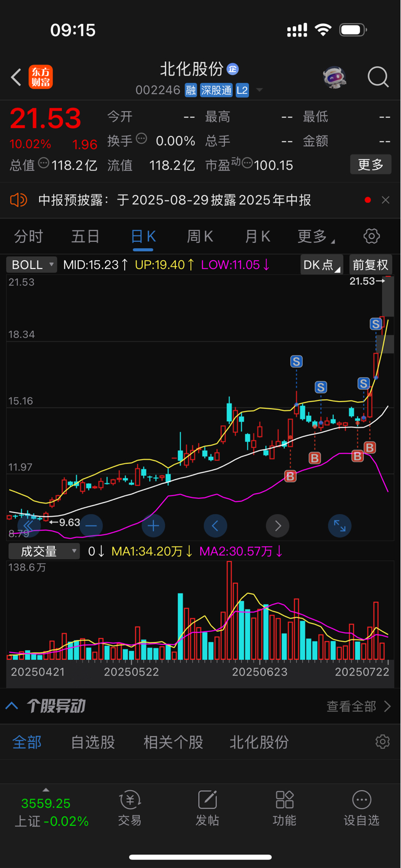401x868 pixels.
Task: Tap the 20250623 date label
Action: tap(260, 672)
